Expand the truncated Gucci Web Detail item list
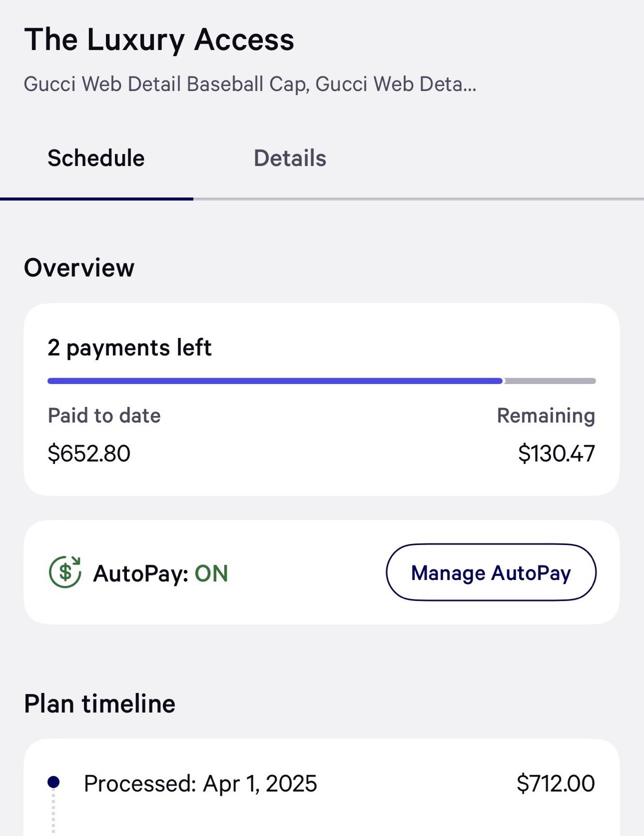Viewport: 644px width, 836px height. coord(250,84)
